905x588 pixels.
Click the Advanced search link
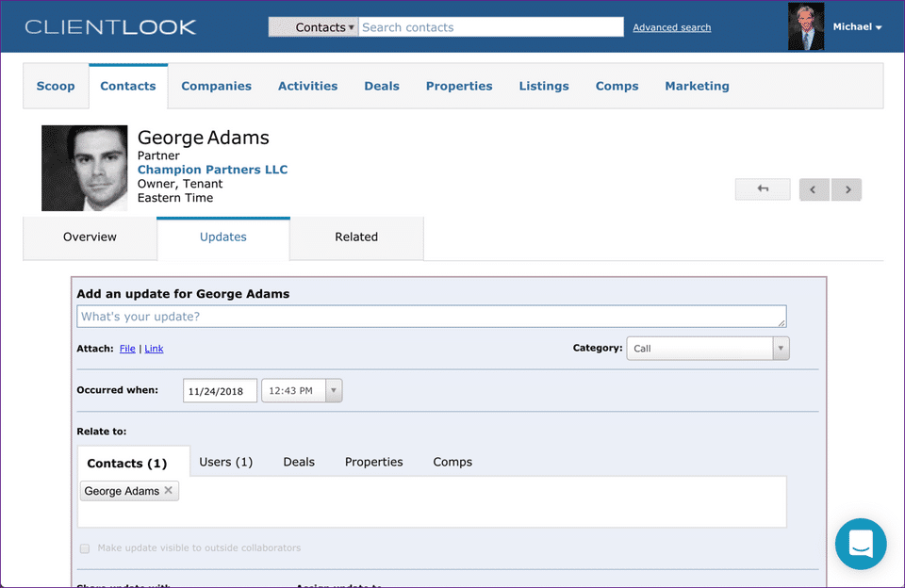tap(672, 27)
